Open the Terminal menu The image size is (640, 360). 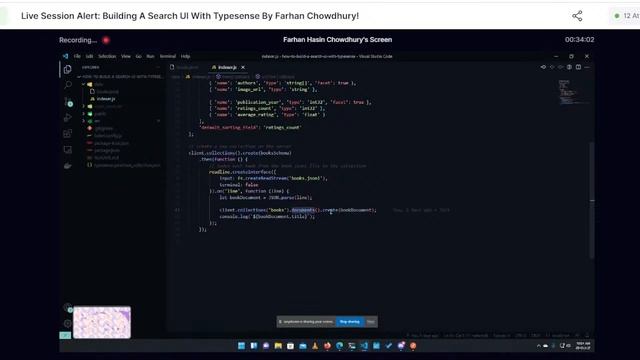pos(168,56)
